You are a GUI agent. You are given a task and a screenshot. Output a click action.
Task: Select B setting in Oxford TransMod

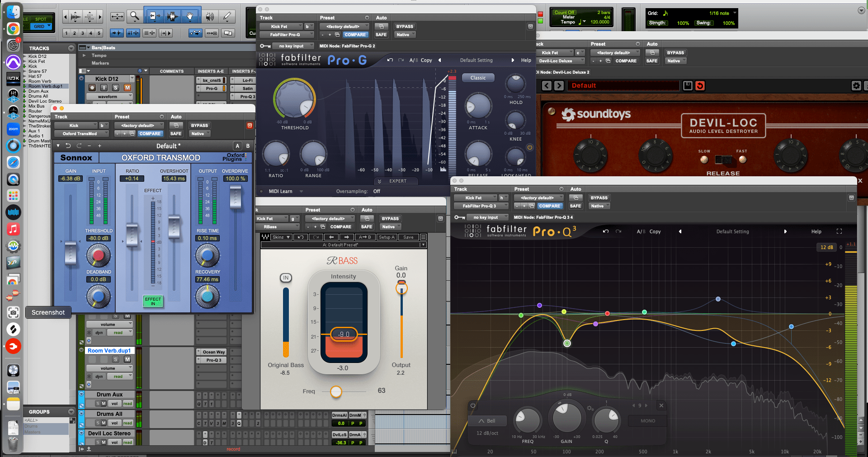pyautogui.click(x=248, y=146)
